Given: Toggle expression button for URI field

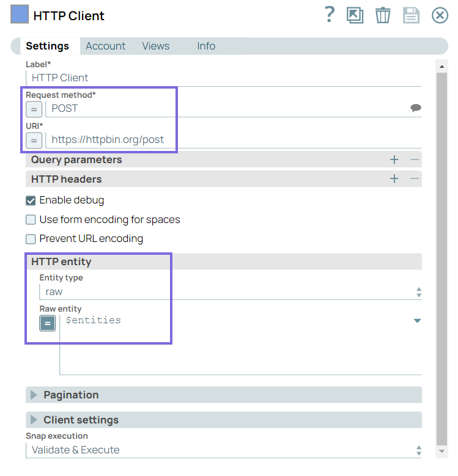Looking at the screenshot, I should [x=34, y=140].
